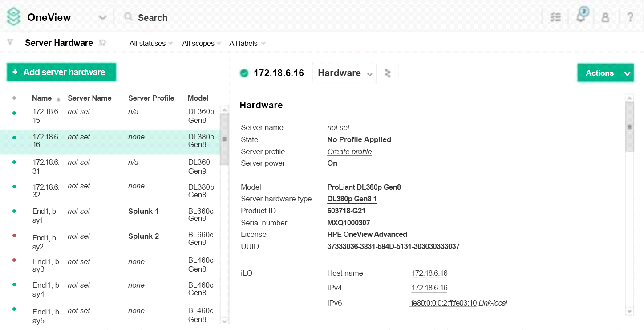Sort the list by Name column

pyautogui.click(x=42, y=98)
